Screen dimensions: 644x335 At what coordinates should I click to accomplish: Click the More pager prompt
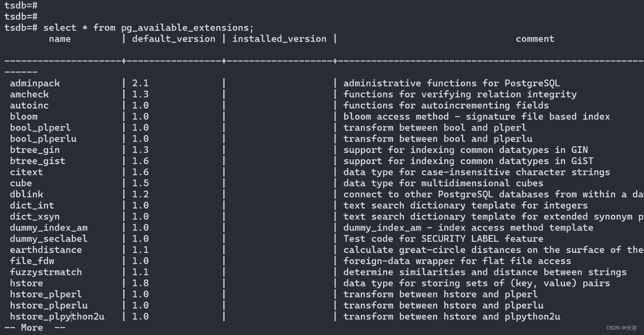(x=35, y=328)
